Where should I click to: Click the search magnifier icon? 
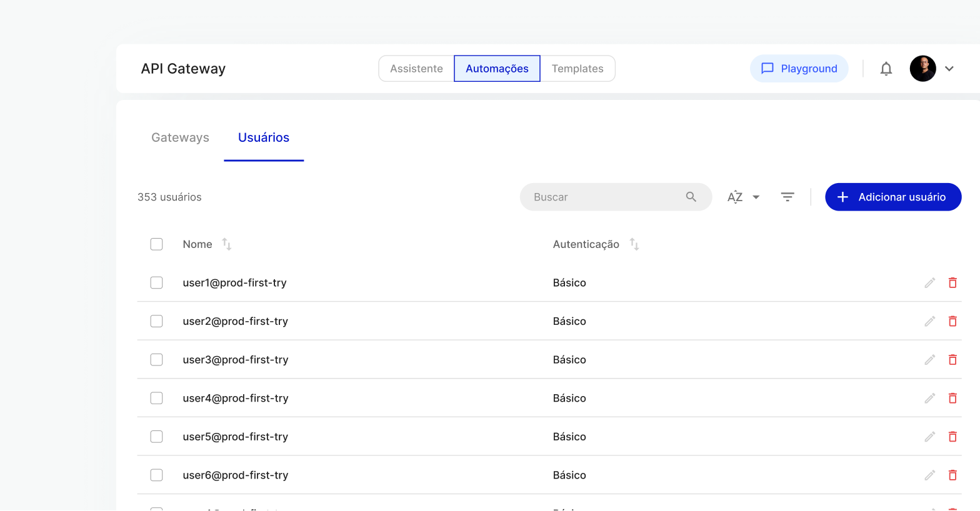pyautogui.click(x=691, y=197)
